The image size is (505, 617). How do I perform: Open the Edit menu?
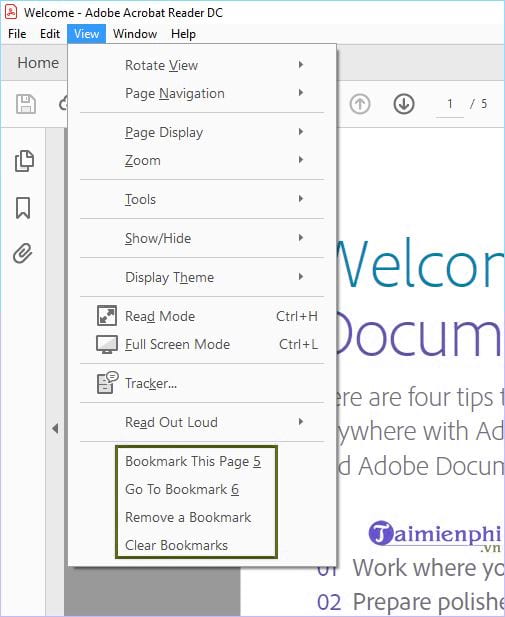50,34
